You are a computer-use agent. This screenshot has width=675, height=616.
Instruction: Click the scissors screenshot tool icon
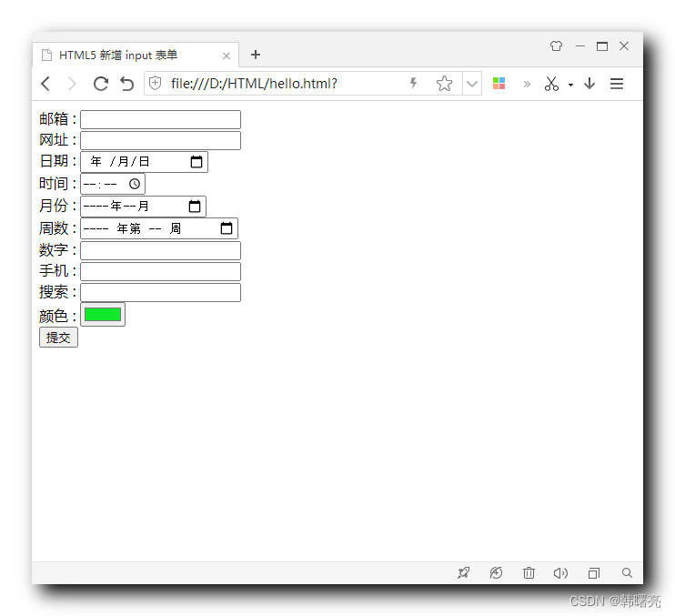551,84
